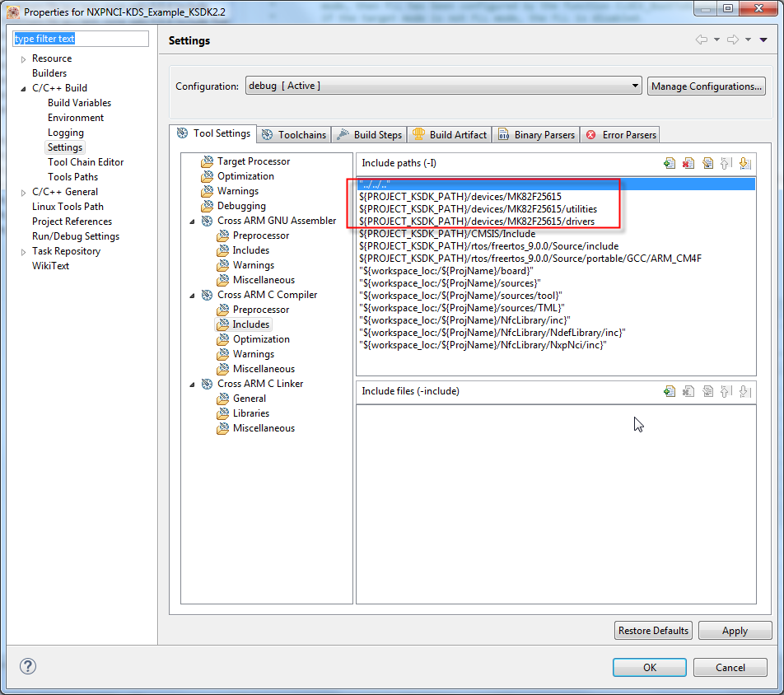Select top-level Optimization settings
The width and height of the screenshot is (784, 695).
pos(245,176)
